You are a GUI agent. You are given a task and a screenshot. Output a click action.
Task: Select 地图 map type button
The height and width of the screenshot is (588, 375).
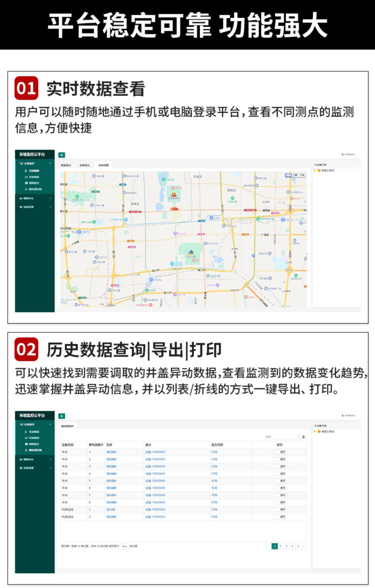(x=288, y=175)
